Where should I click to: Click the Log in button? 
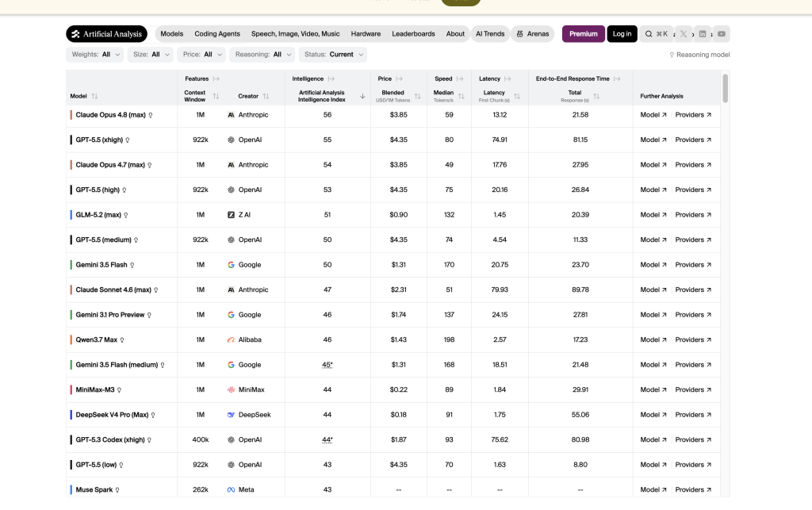(622, 34)
